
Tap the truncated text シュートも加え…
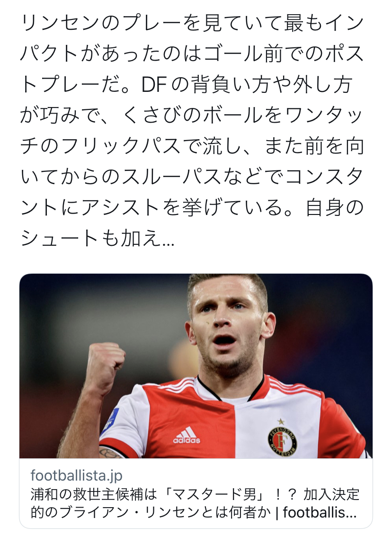pos(98,238)
